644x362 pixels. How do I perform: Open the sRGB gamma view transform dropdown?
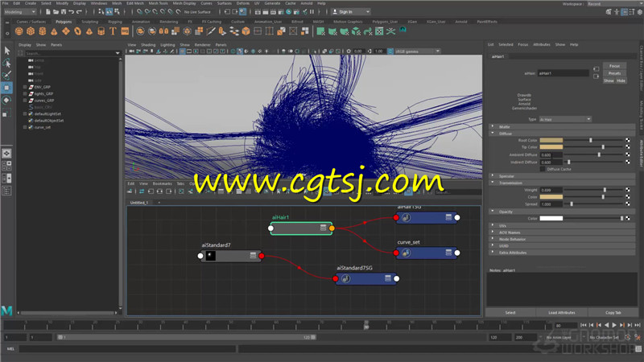(x=418, y=51)
